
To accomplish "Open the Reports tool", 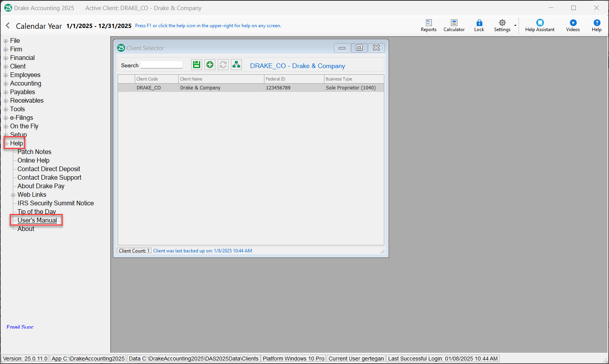I will (428, 25).
